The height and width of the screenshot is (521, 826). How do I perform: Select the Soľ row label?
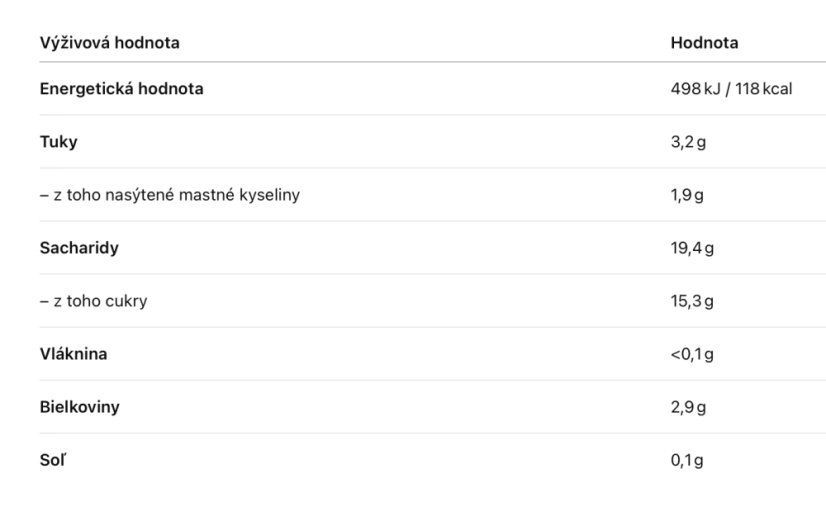[x=53, y=460]
